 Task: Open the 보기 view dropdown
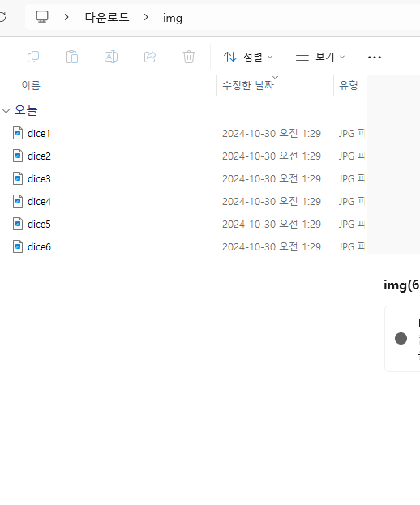pyautogui.click(x=320, y=57)
